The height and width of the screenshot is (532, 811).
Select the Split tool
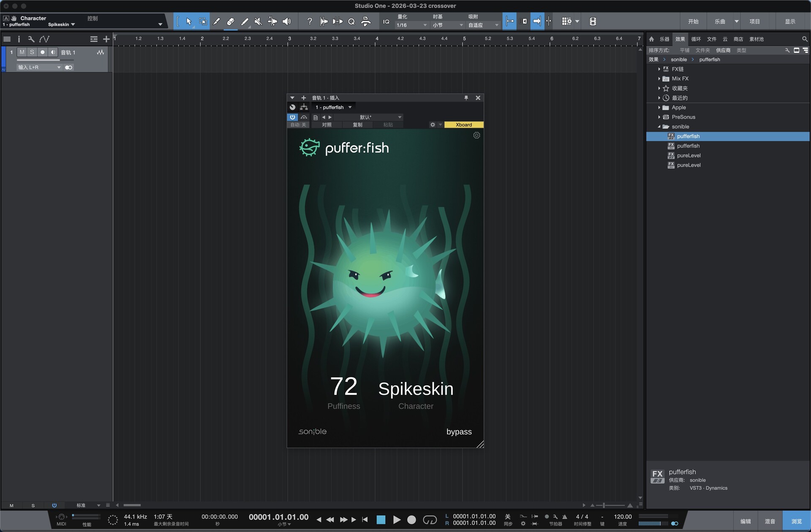pos(217,21)
